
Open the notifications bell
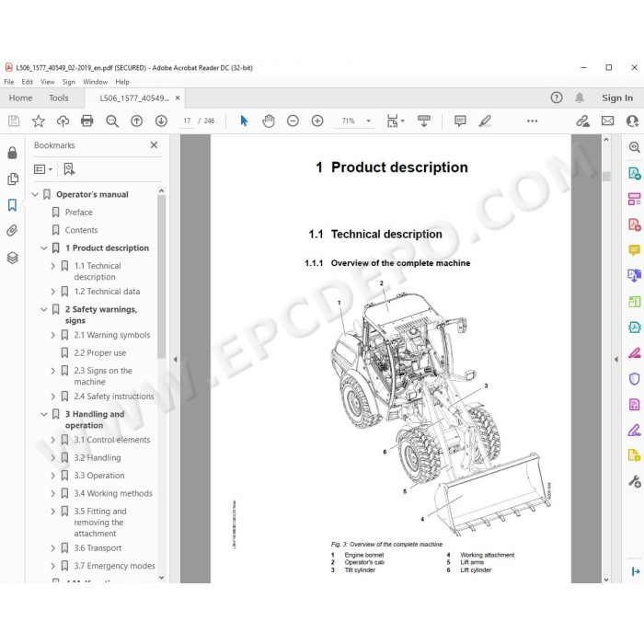click(x=579, y=98)
